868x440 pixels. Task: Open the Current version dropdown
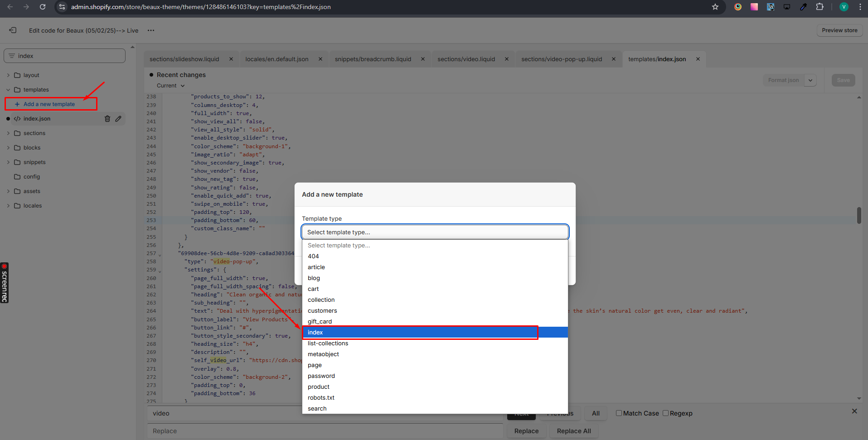pos(171,86)
